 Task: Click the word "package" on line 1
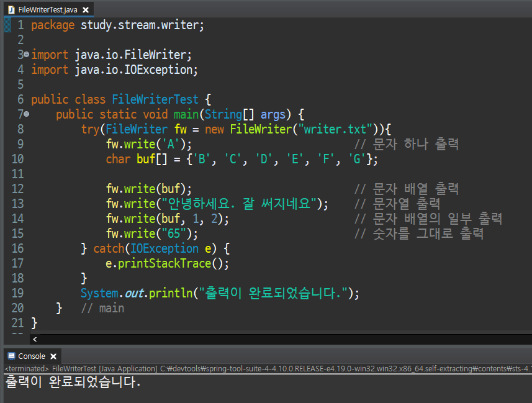(53, 25)
